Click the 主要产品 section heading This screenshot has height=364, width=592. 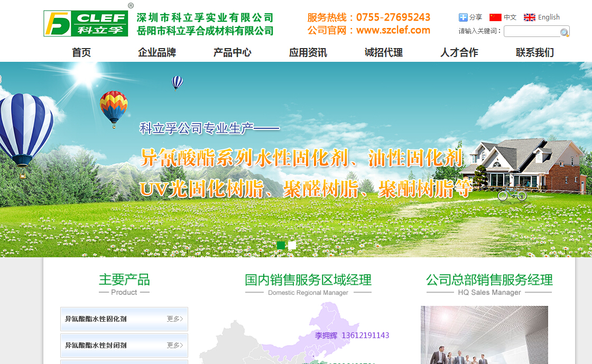[124, 280]
